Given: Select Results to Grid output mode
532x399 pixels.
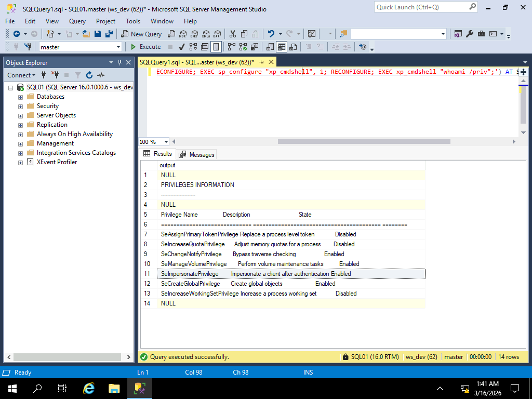Looking at the screenshot, I should tap(282, 47).
